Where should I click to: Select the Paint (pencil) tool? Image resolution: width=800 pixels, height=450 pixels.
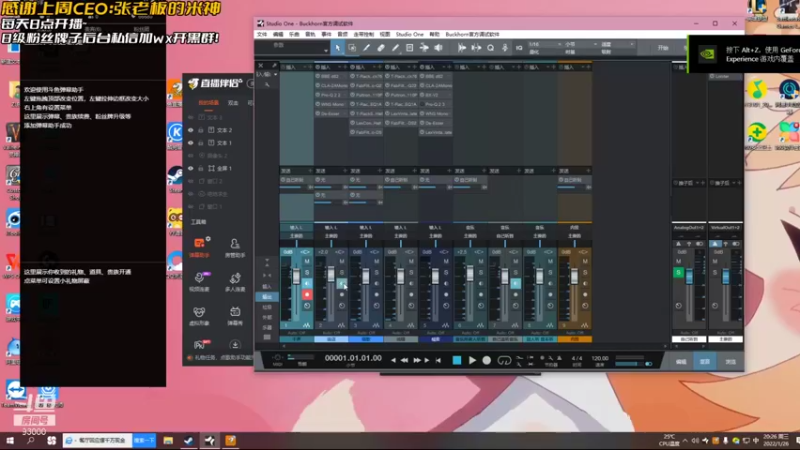395,48
